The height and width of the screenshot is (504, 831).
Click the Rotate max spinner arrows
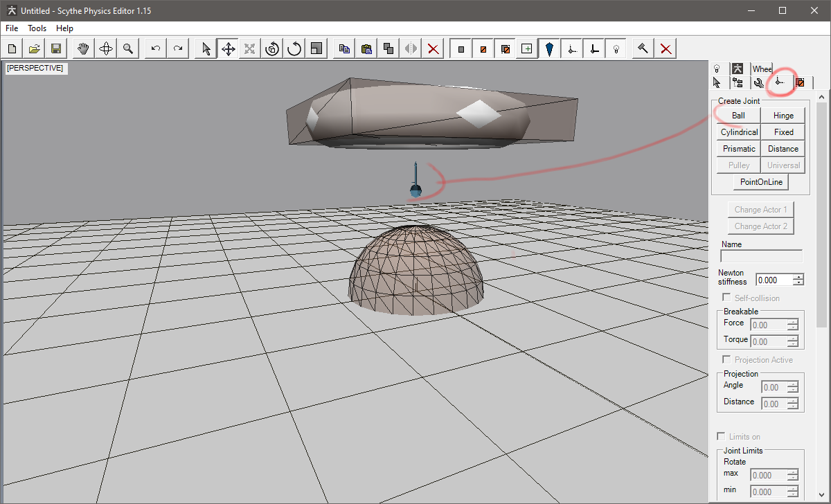(x=793, y=476)
